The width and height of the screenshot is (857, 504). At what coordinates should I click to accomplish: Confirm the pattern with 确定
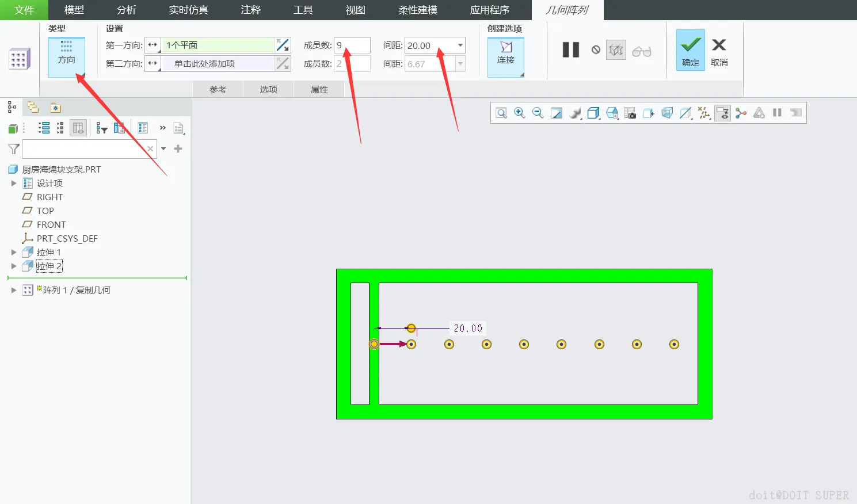tap(690, 50)
